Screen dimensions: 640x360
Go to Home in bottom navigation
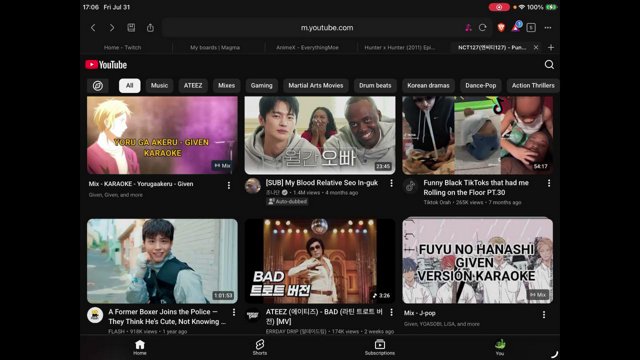(x=140, y=347)
